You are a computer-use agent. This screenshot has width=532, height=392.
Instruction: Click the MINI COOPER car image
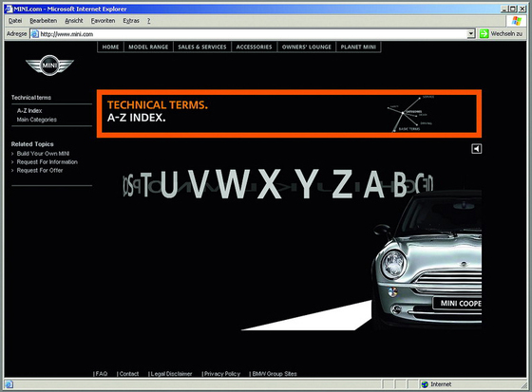click(x=427, y=260)
